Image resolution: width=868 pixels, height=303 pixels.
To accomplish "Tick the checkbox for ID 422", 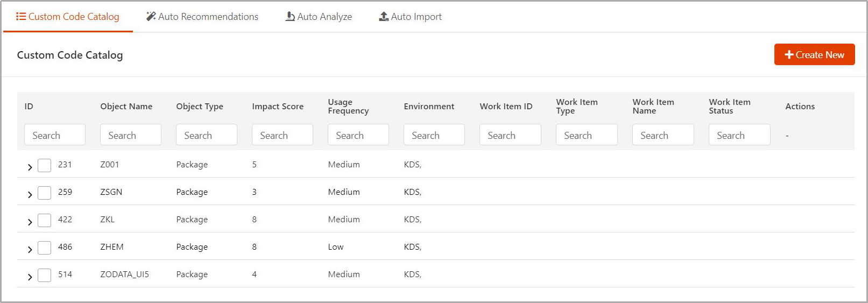I will (45, 220).
